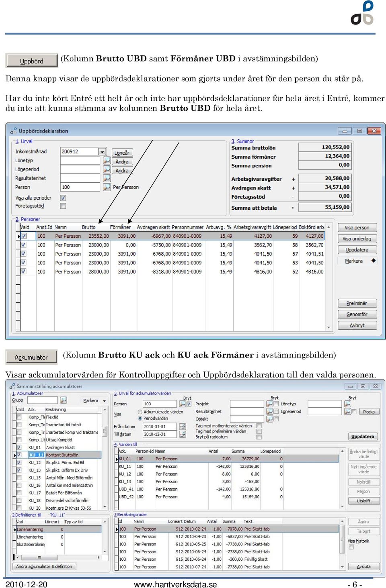Select the Periodvärden radio button
The width and height of the screenshot is (386, 588).
140,418
